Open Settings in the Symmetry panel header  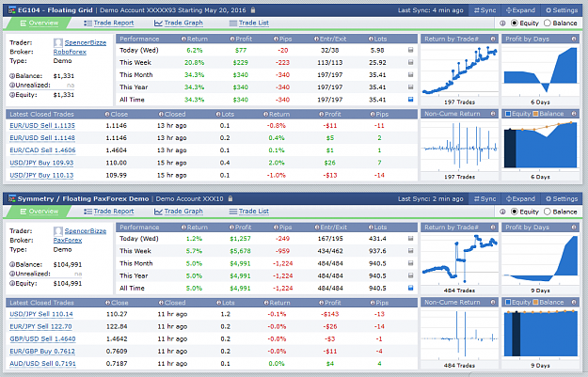point(562,198)
